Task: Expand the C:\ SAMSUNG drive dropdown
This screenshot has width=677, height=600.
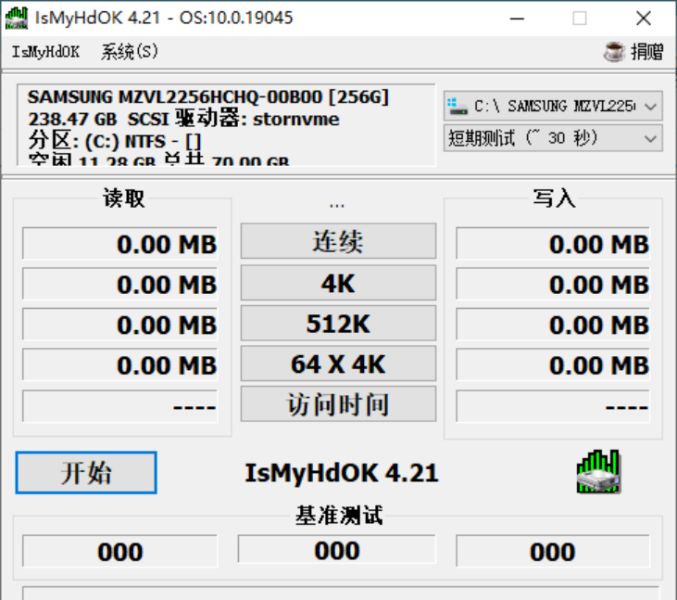Action: [553, 106]
